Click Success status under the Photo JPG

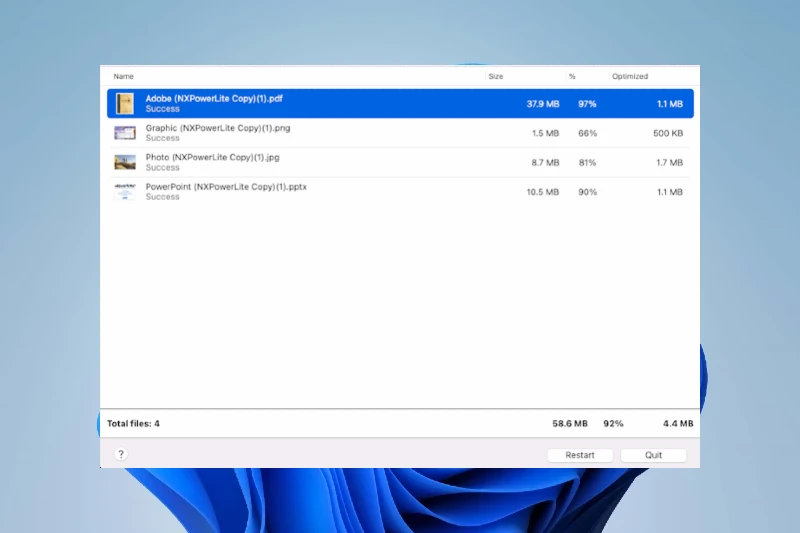(162, 167)
